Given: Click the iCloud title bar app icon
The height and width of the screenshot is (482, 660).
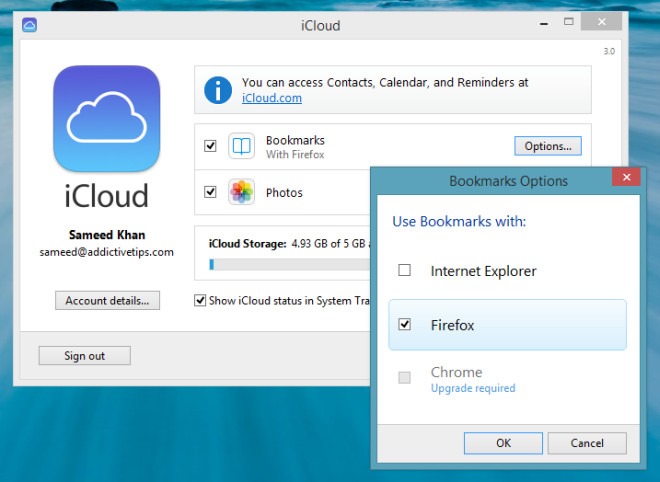Looking at the screenshot, I should click(29, 25).
